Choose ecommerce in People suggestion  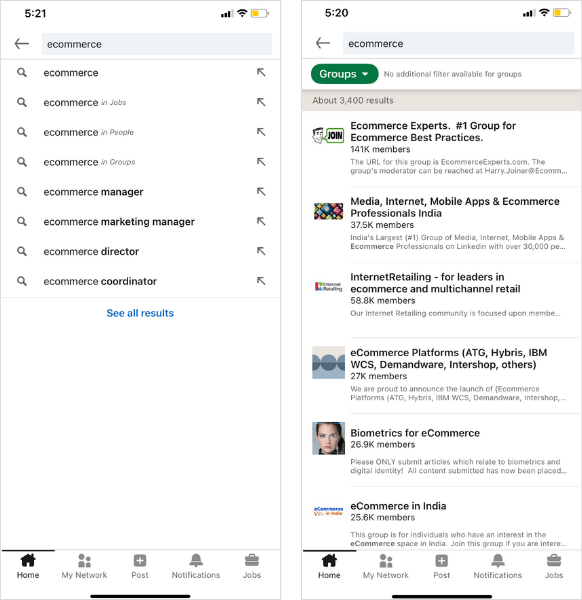(x=140, y=132)
